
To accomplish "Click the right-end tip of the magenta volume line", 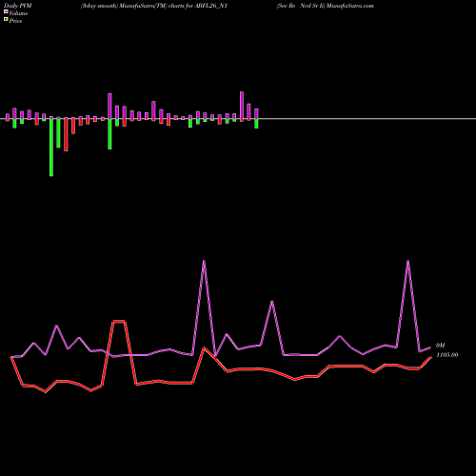I will pyautogui.click(x=430, y=347).
